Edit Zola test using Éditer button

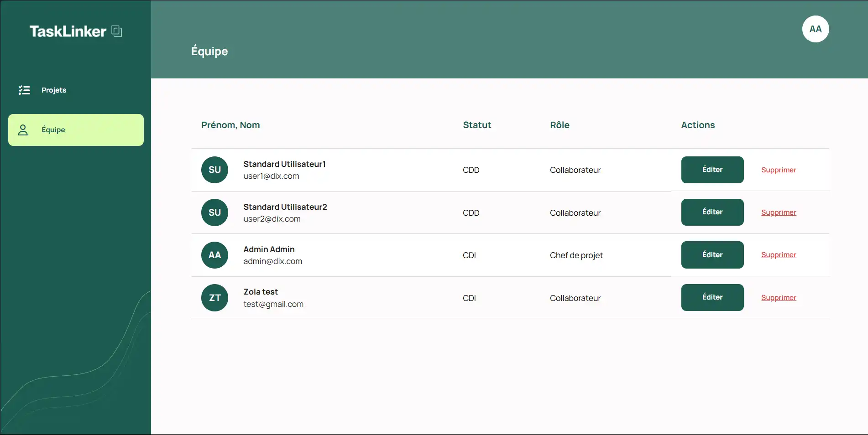click(x=712, y=297)
